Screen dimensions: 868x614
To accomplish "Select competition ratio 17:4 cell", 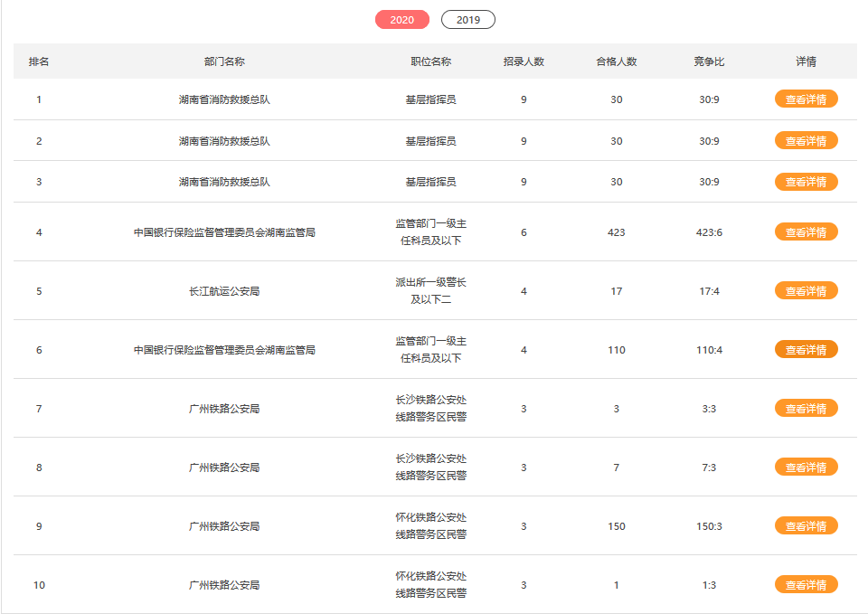I will point(709,291).
